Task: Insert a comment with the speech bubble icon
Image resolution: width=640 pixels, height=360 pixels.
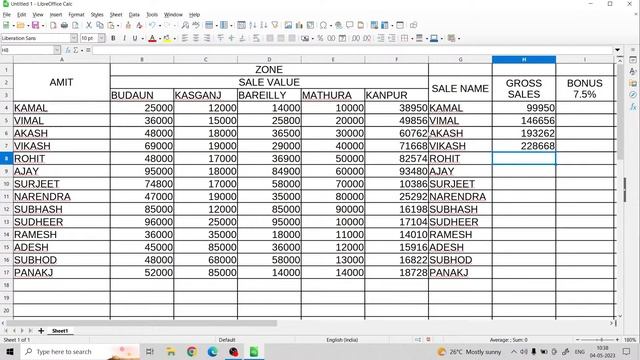Action: click(350, 25)
